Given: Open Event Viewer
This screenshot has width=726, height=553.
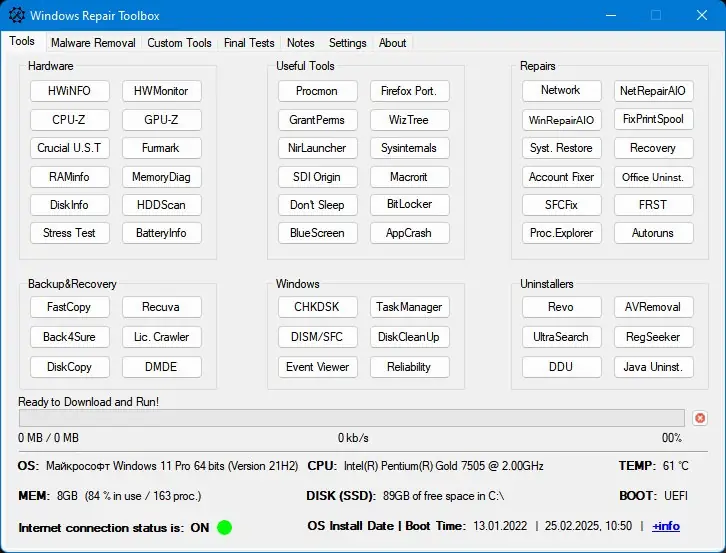Looking at the screenshot, I should coord(317,367).
